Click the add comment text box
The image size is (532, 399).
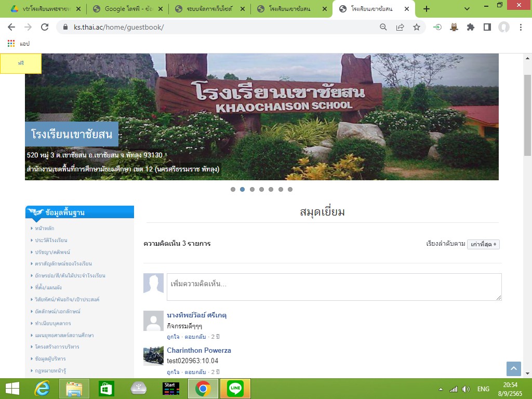pyautogui.click(x=334, y=287)
